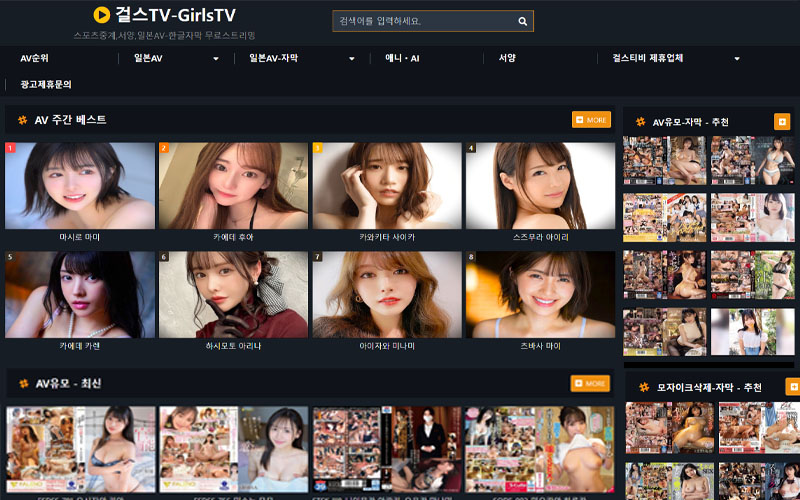Click the MORE button in AV유모 - 최신
This screenshot has width=800, height=500.
click(590, 383)
